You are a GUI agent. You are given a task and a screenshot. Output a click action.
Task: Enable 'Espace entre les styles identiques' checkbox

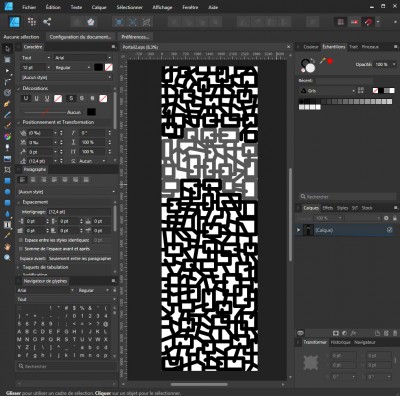(x=21, y=240)
